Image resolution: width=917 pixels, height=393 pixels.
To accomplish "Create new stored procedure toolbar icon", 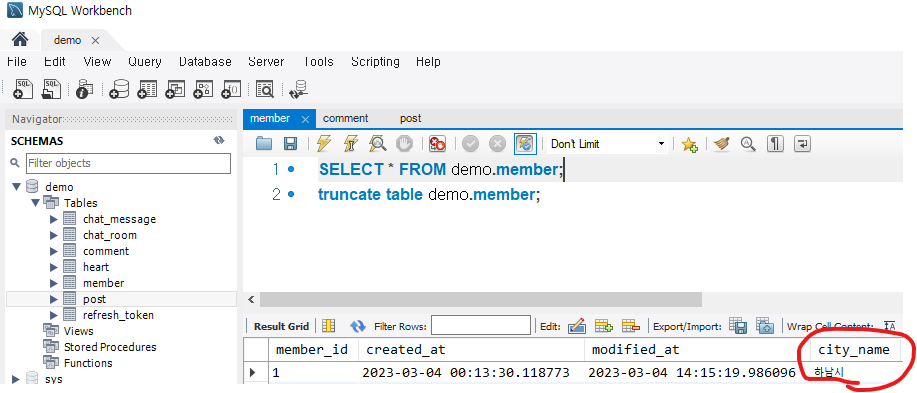I will (203, 89).
